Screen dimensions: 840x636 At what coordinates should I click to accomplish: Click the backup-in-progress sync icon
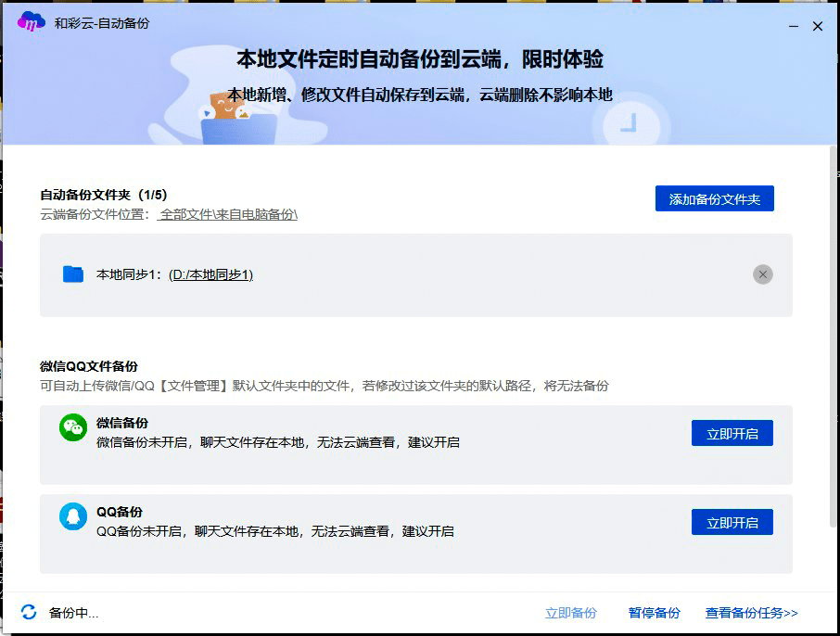(x=29, y=612)
